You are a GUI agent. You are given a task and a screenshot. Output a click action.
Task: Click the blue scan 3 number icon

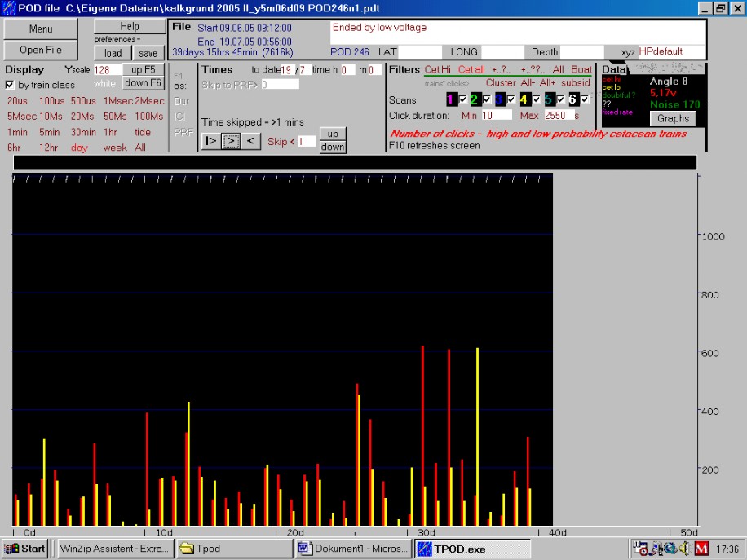pyautogui.click(x=500, y=99)
